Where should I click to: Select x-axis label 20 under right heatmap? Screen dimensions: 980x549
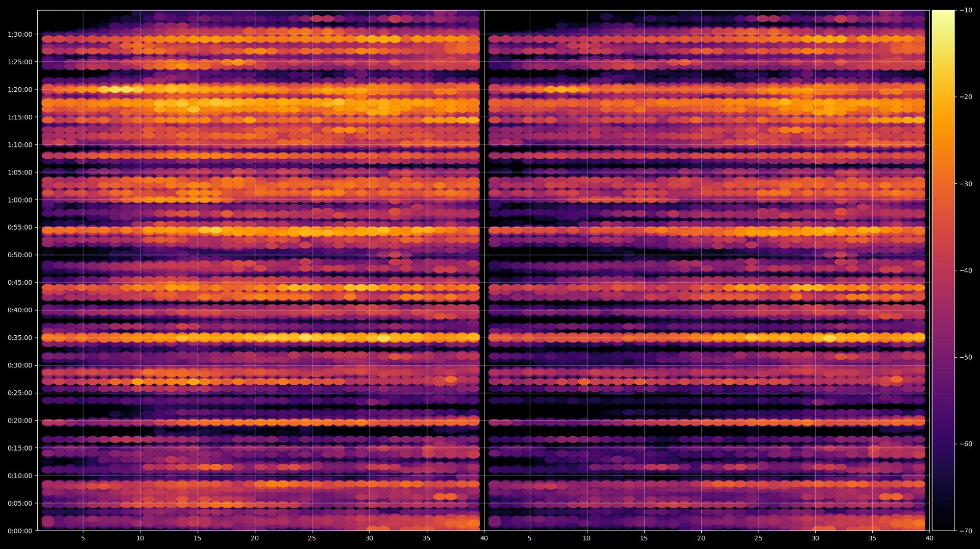pos(701,538)
